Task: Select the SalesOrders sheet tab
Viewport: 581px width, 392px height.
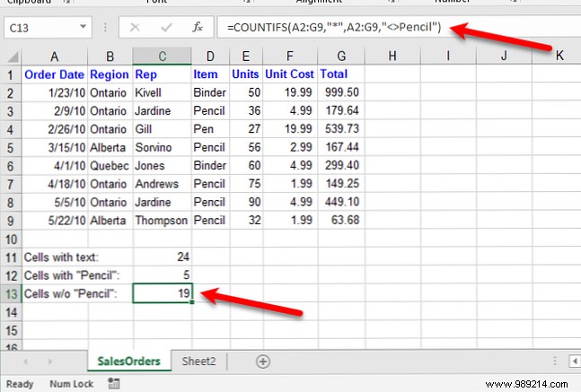Action: (x=129, y=361)
